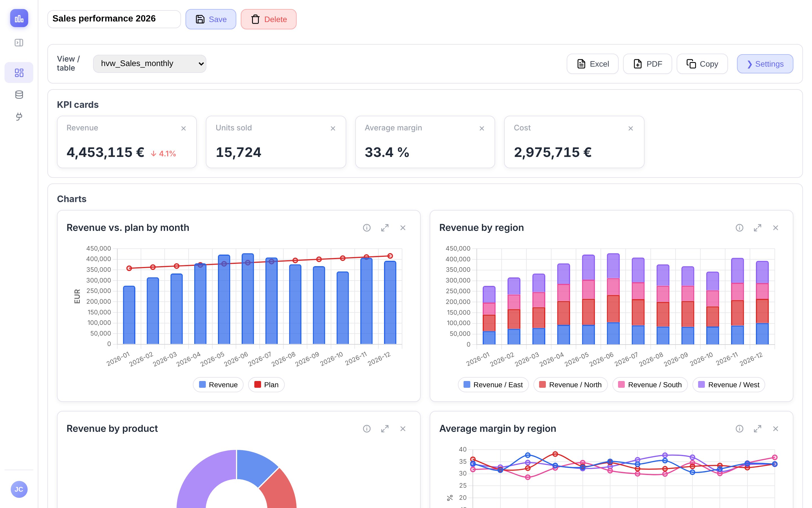812x508 pixels.
Task: Click the 4,453,115 € revenue value
Action: click(x=105, y=152)
